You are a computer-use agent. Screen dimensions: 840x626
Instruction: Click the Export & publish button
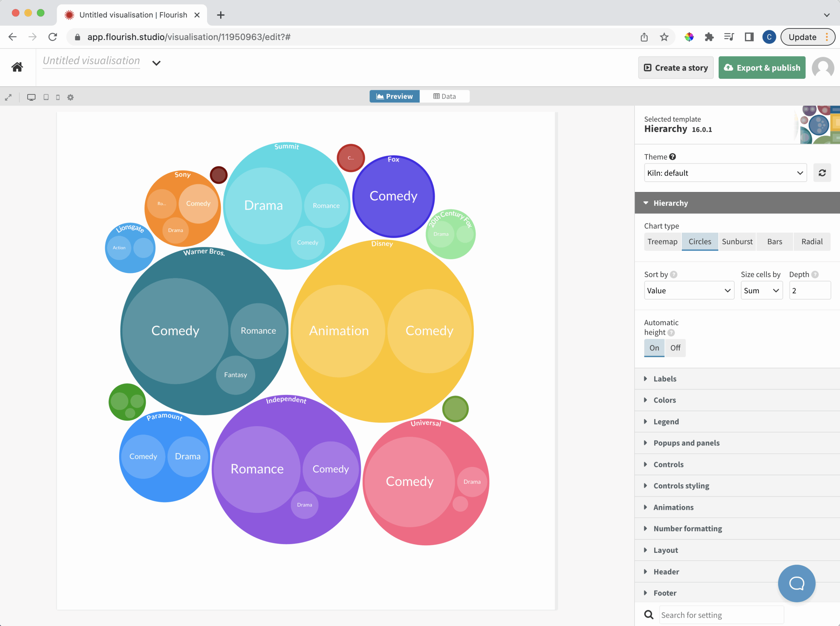762,68
